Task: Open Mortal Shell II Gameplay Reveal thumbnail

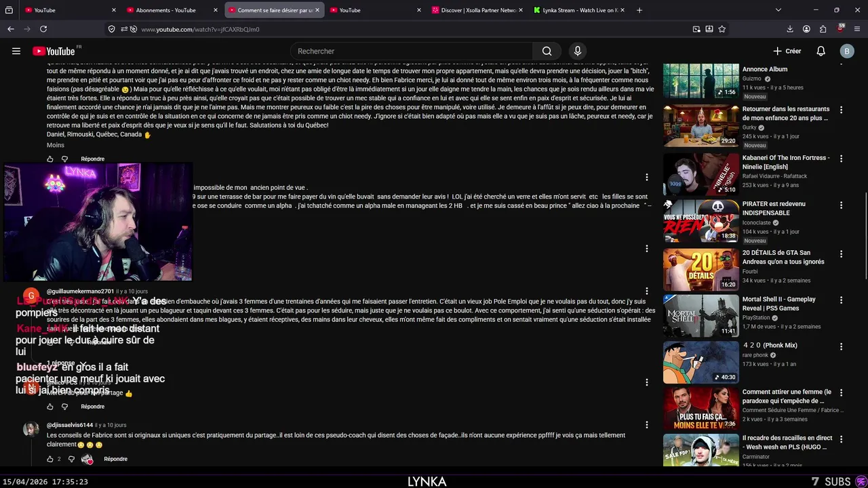Action: [x=701, y=315]
